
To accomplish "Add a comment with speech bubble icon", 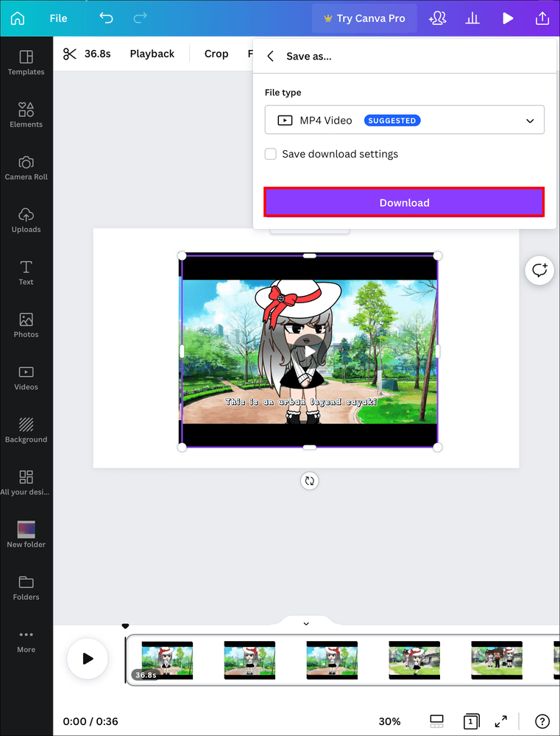I will pos(540,270).
